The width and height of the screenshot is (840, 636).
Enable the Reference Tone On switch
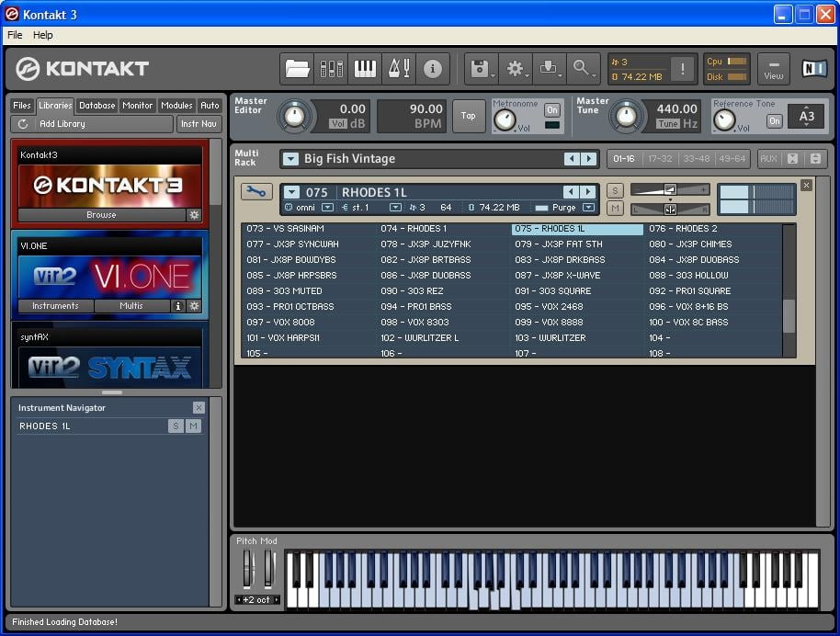[774, 121]
